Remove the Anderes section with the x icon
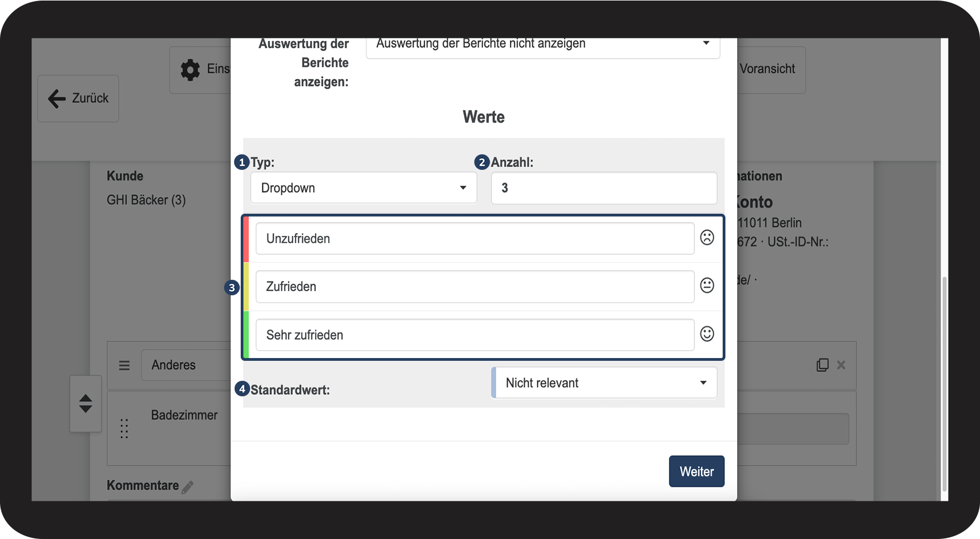980x539 pixels. pyautogui.click(x=841, y=365)
